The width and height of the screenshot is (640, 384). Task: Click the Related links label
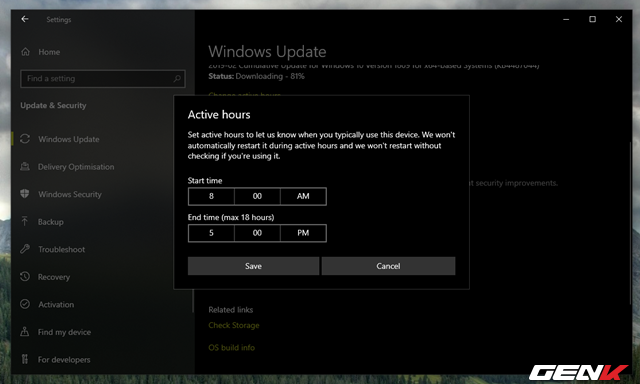point(231,310)
